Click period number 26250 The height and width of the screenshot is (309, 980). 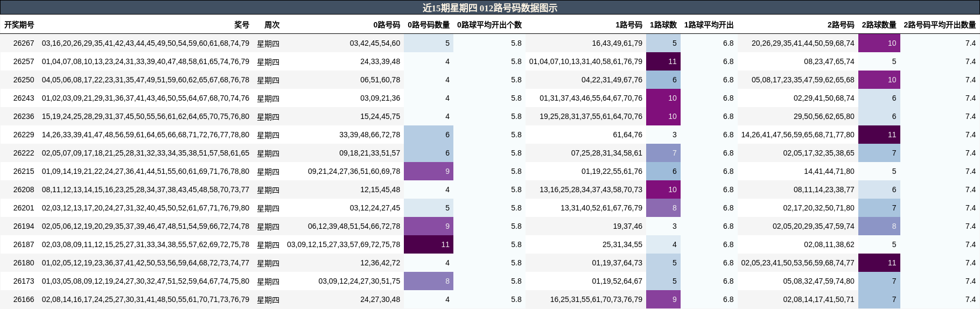[x=24, y=80]
